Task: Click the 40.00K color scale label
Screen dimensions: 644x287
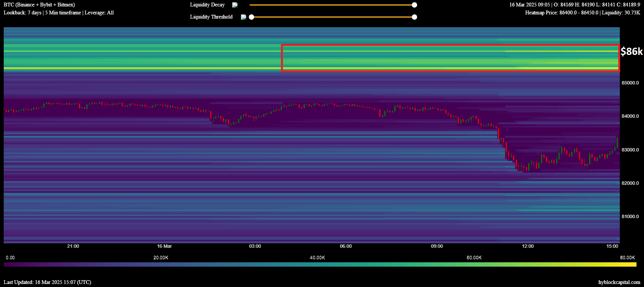Action: coord(317,257)
